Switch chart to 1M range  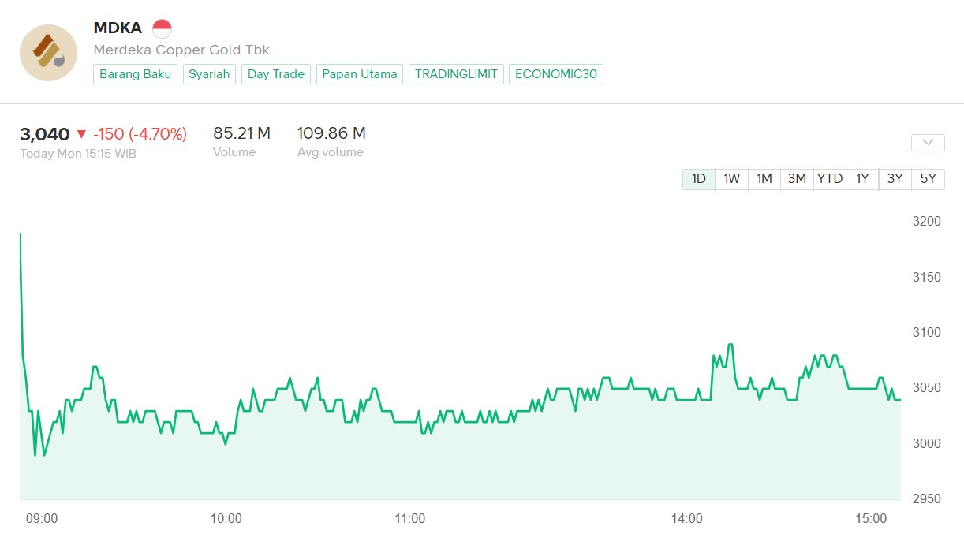click(764, 179)
